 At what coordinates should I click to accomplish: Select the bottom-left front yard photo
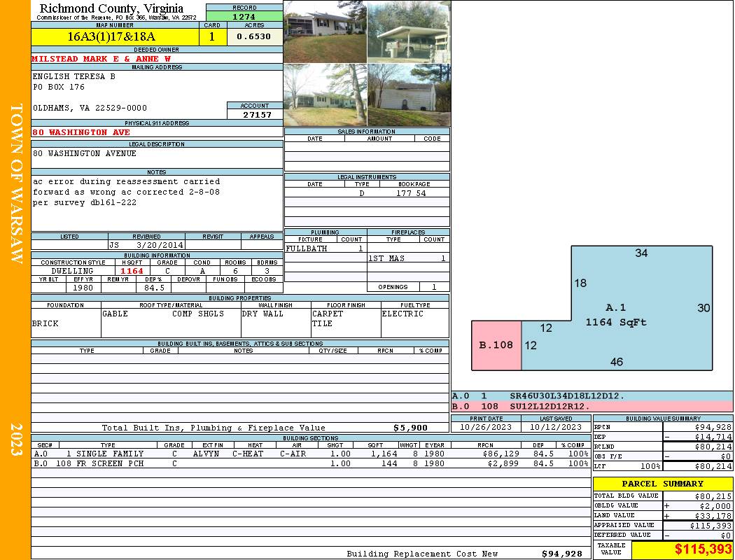coord(325,95)
